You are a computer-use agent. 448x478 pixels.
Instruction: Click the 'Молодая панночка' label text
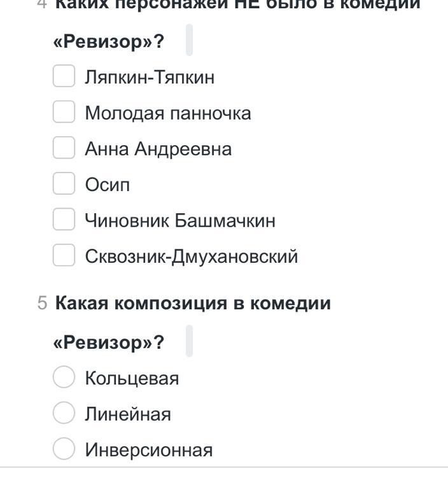coord(168,113)
